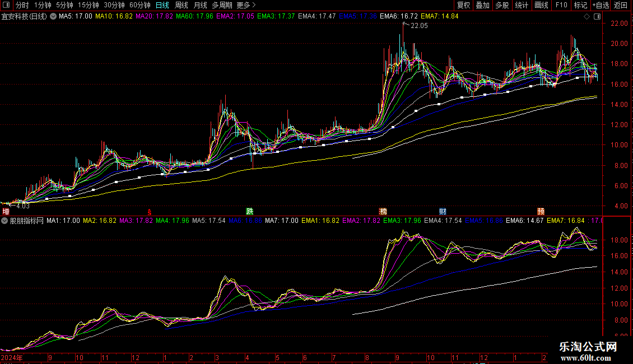Click MA5: 17.54 in indicator panel
This screenshot has width=633, height=364.
click(209, 221)
